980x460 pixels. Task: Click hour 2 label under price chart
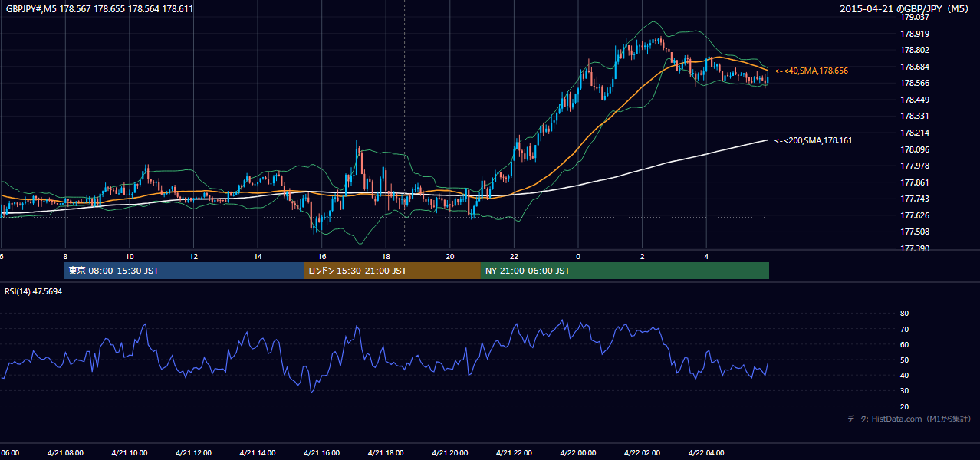(643, 256)
